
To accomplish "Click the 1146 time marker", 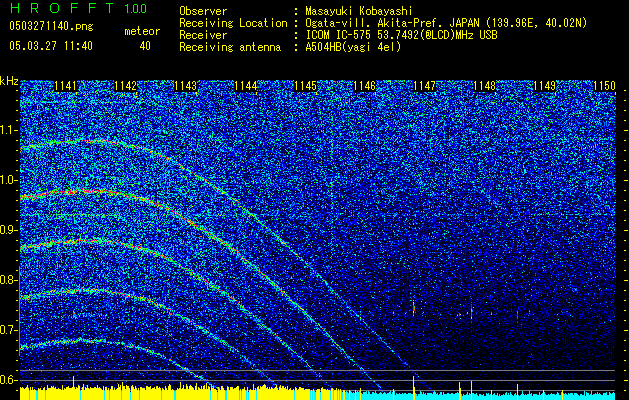I will [365, 86].
